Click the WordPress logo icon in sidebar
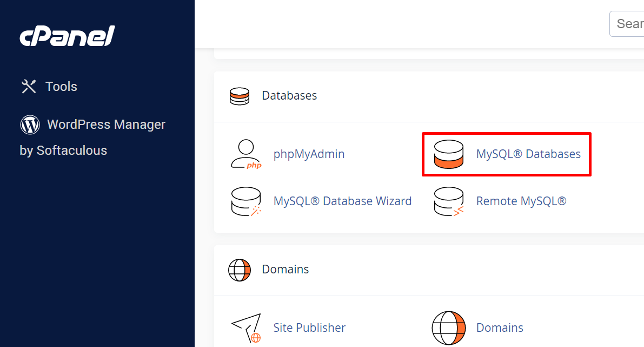Image resolution: width=644 pixels, height=347 pixels. tap(30, 125)
